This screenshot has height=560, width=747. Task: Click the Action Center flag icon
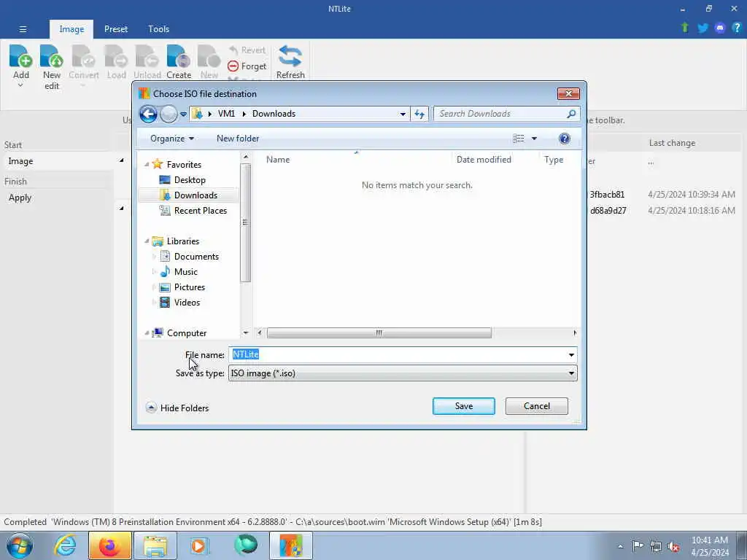click(638, 546)
